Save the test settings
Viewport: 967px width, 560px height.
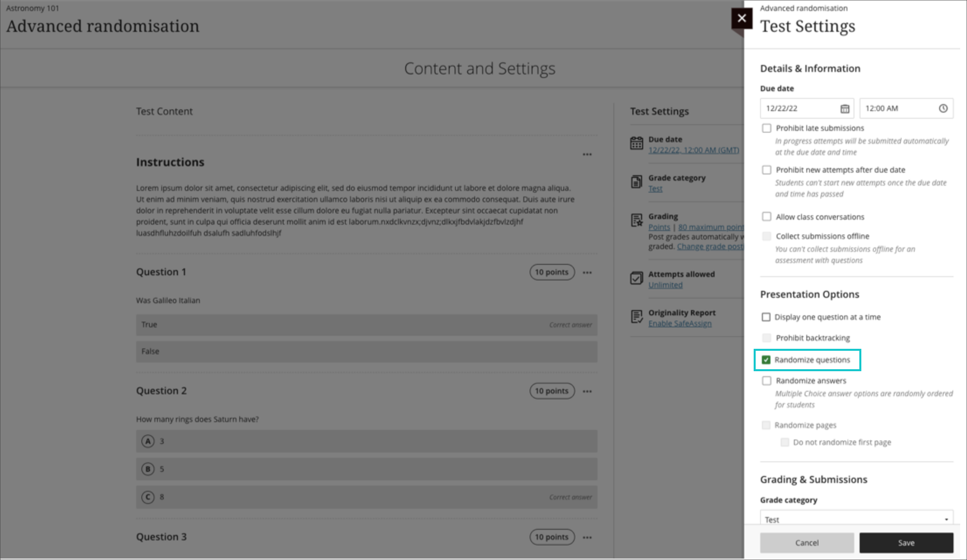pos(906,543)
